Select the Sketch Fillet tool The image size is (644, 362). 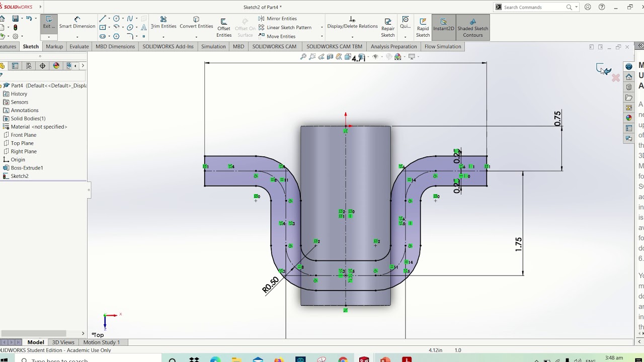(x=130, y=36)
